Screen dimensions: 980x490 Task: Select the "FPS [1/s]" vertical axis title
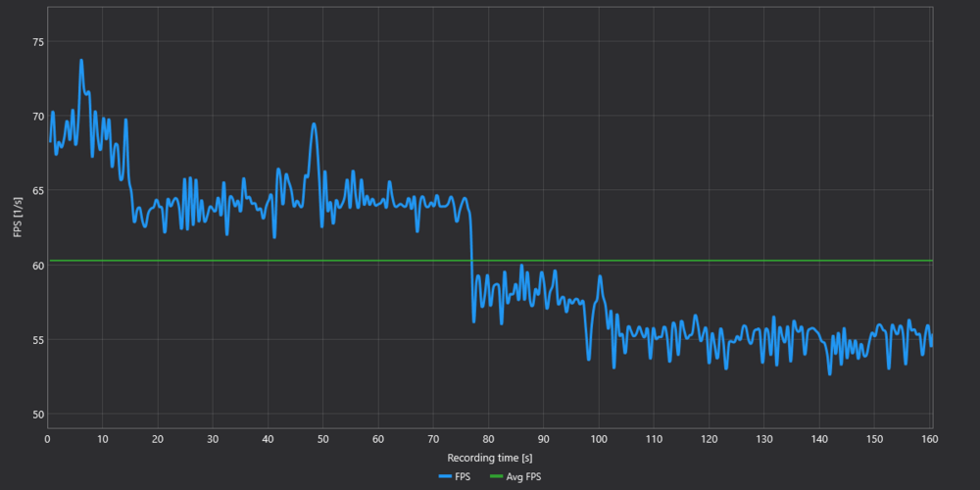click(x=17, y=217)
